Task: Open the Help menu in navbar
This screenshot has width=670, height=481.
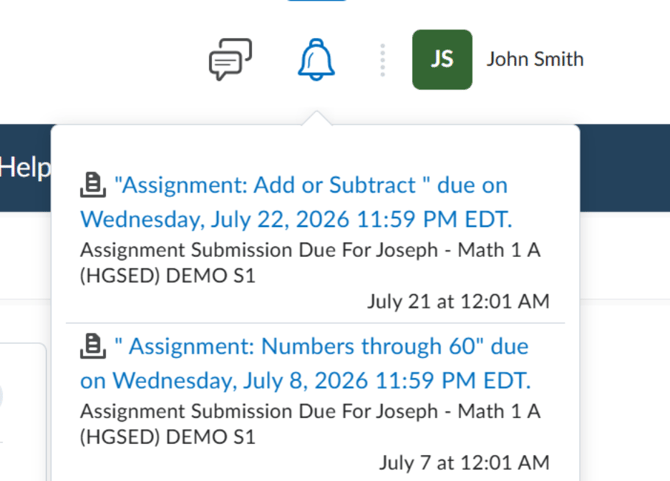Action: (25, 167)
